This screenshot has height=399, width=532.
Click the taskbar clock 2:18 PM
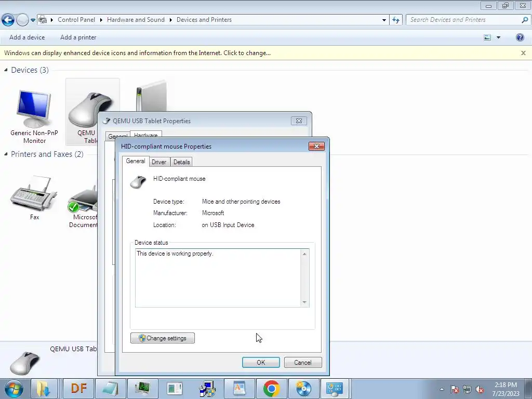click(x=506, y=385)
